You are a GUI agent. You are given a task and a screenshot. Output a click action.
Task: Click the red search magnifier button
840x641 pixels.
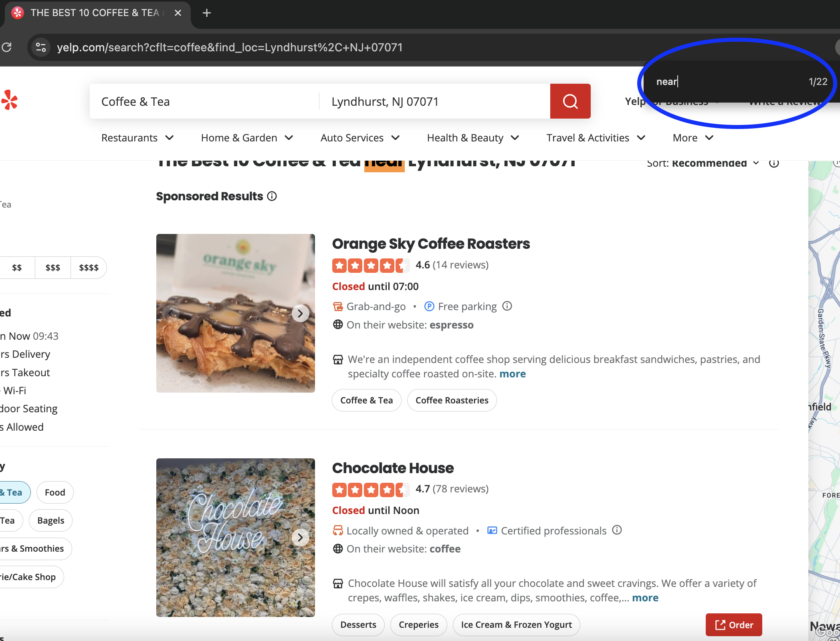(570, 101)
